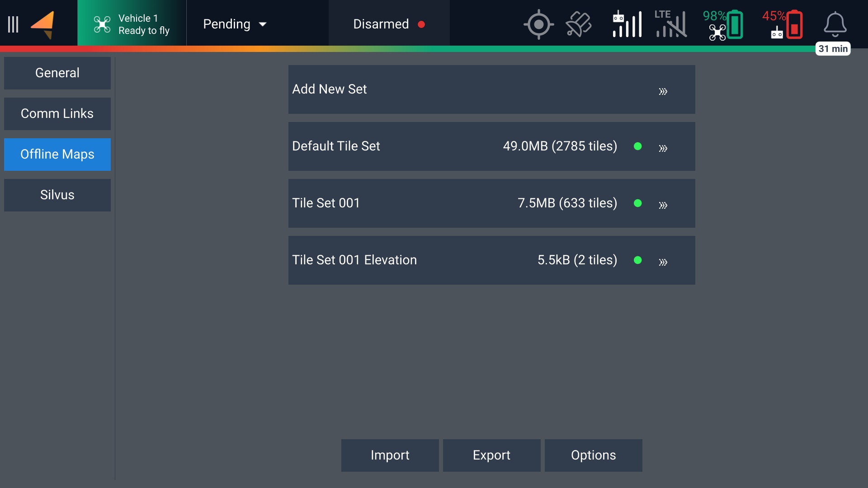868x488 pixels.
Task: Open the Pending flight mode dropdown
Action: coord(235,24)
